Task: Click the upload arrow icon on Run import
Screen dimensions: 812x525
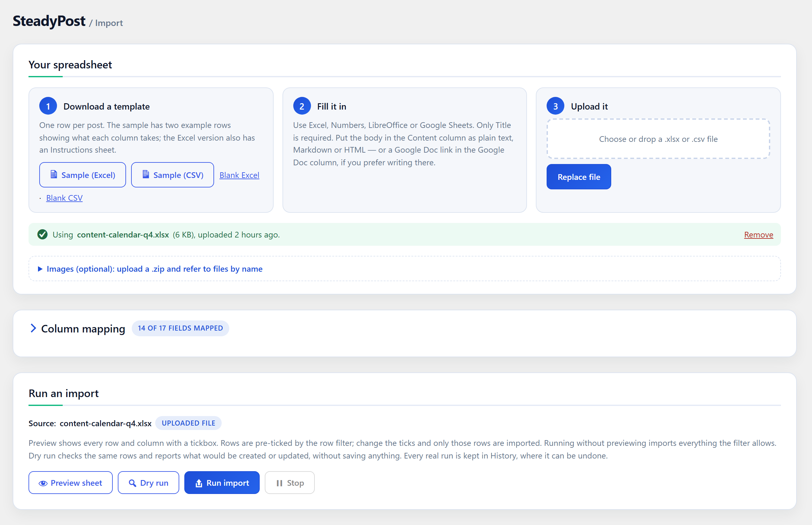Action: (x=199, y=483)
